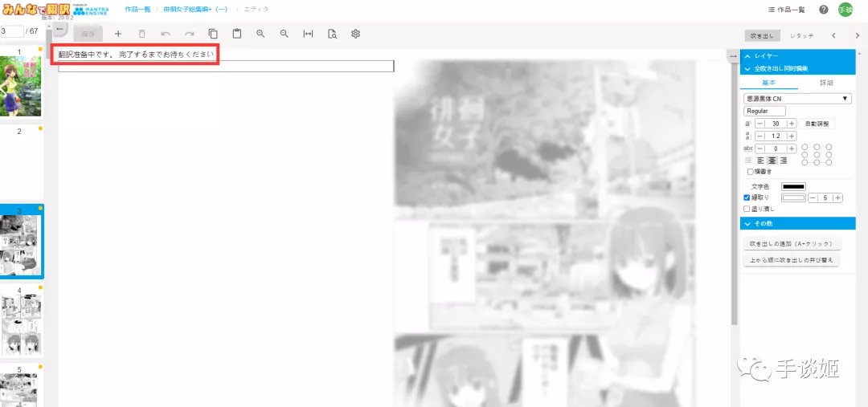Click the 自動調整 auto adjust button

coord(817,124)
